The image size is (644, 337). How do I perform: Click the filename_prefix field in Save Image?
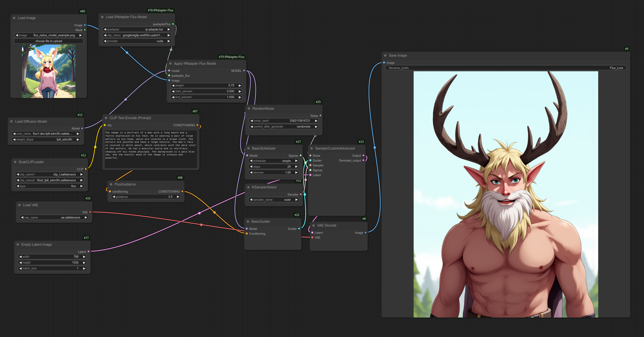[x=506, y=68]
